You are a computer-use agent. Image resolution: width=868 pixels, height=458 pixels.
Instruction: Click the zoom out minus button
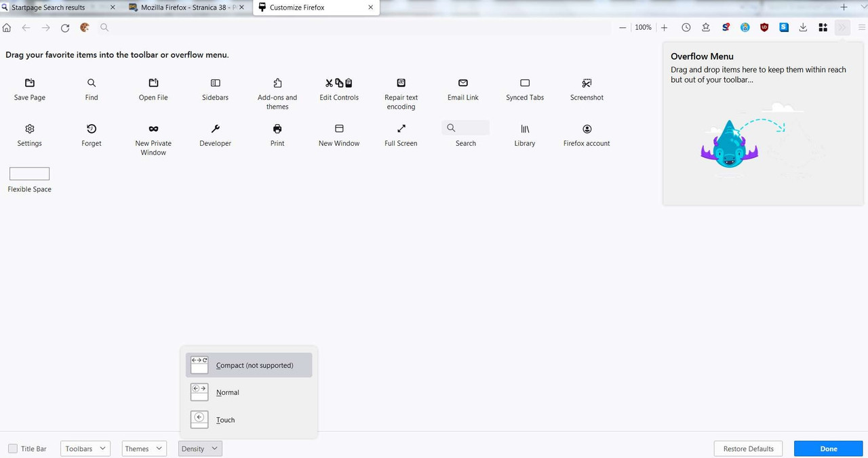click(623, 28)
